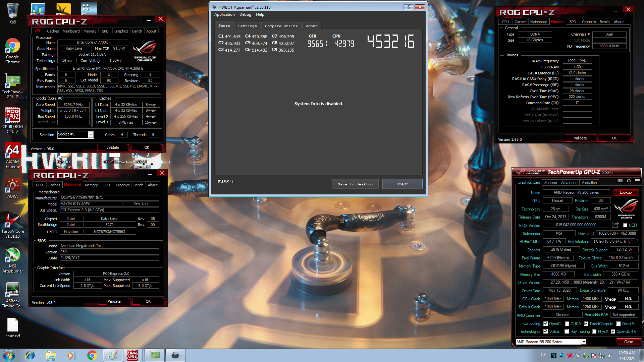Switch to the Sensors tab in GPU-Z

[x=550, y=183]
